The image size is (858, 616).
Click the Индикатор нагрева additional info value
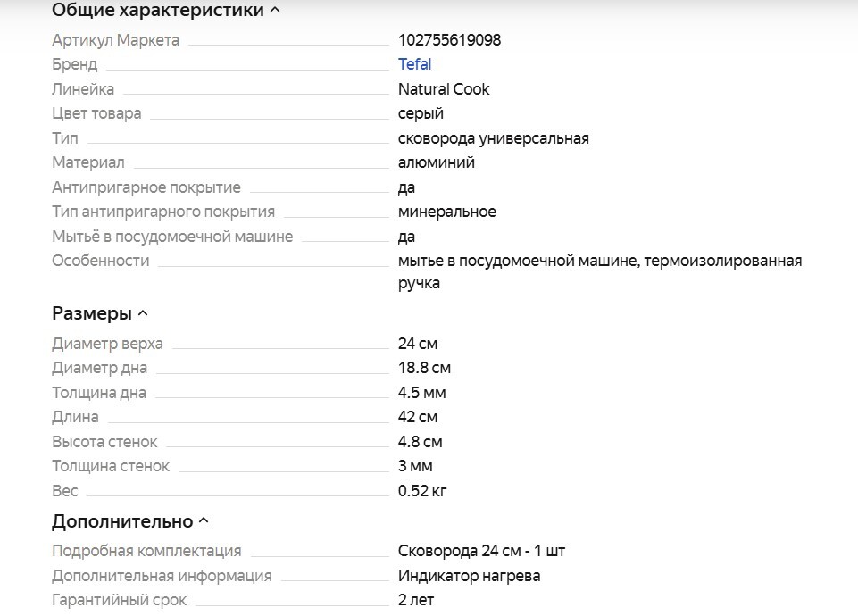469,576
